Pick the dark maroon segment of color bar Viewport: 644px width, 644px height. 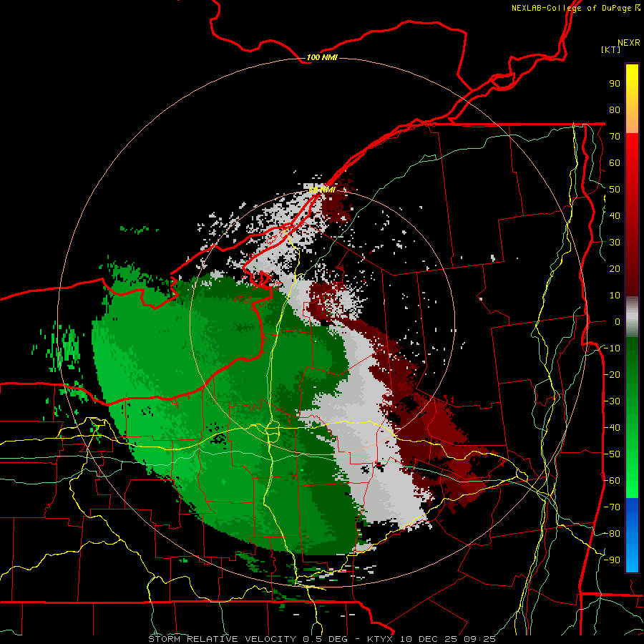632,271
